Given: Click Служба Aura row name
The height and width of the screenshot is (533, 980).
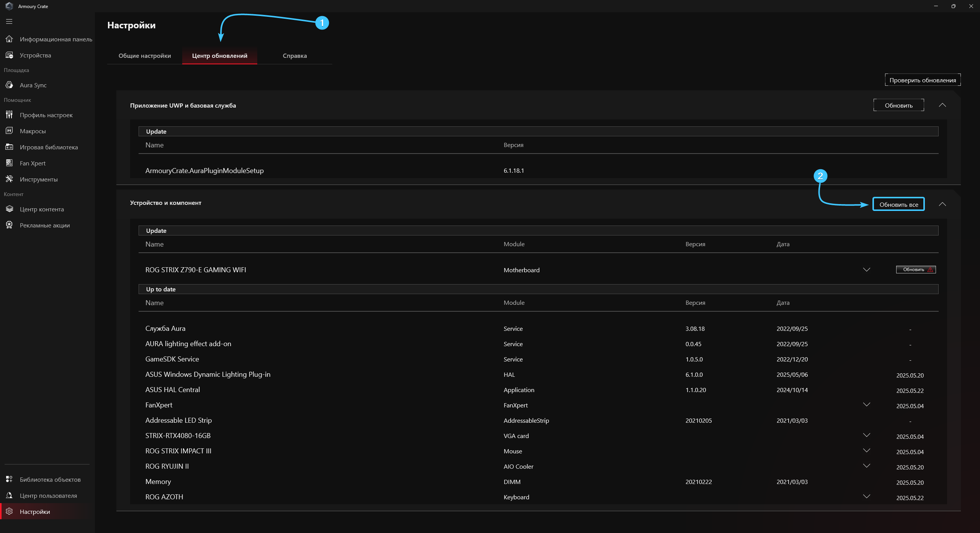Looking at the screenshot, I should click(165, 329).
